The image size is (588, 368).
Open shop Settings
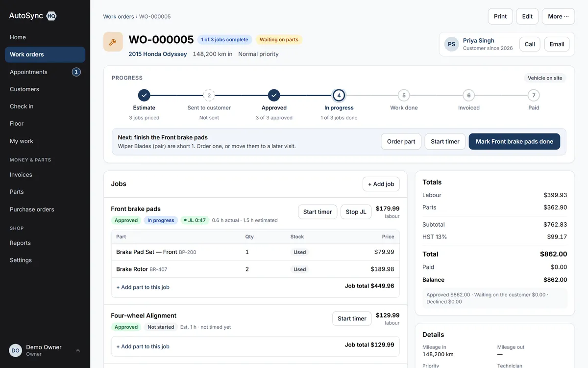[x=45, y=260]
